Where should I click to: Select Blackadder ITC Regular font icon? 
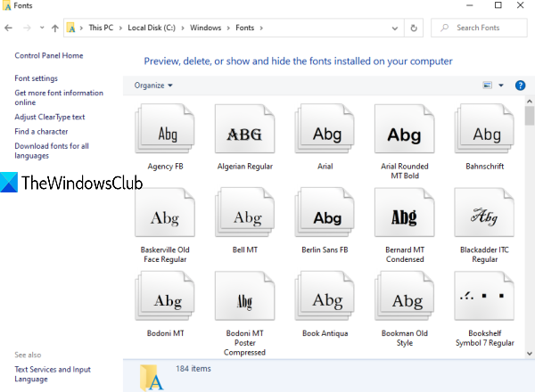click(x=484, y=212)
